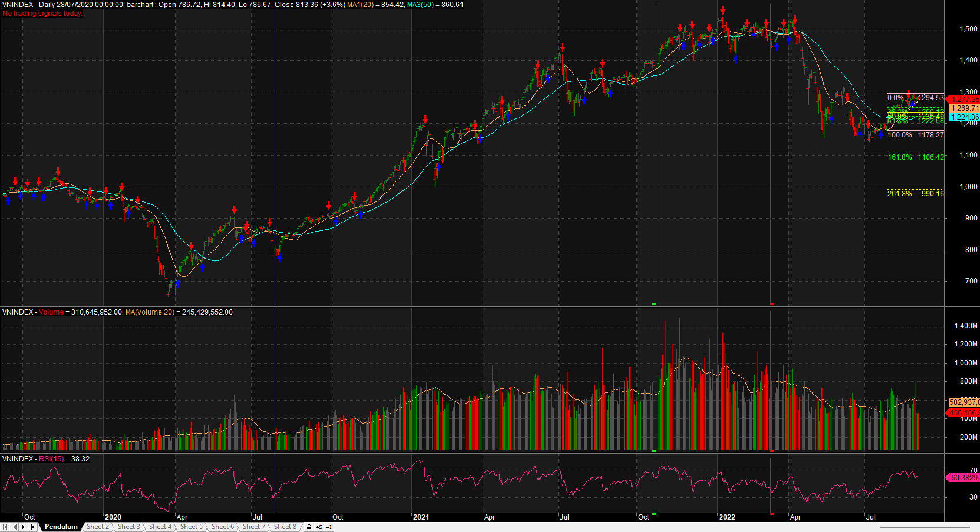Click the red 1,277.35 price label
The image size is (980, 532).
click(964, 100)
